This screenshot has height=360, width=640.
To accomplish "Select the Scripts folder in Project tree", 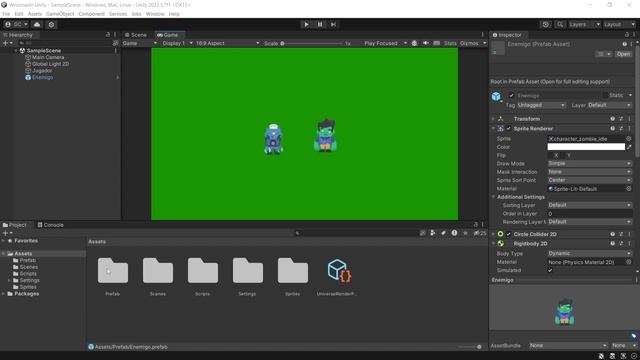I will pyautogui.click(x=28, y=273).
